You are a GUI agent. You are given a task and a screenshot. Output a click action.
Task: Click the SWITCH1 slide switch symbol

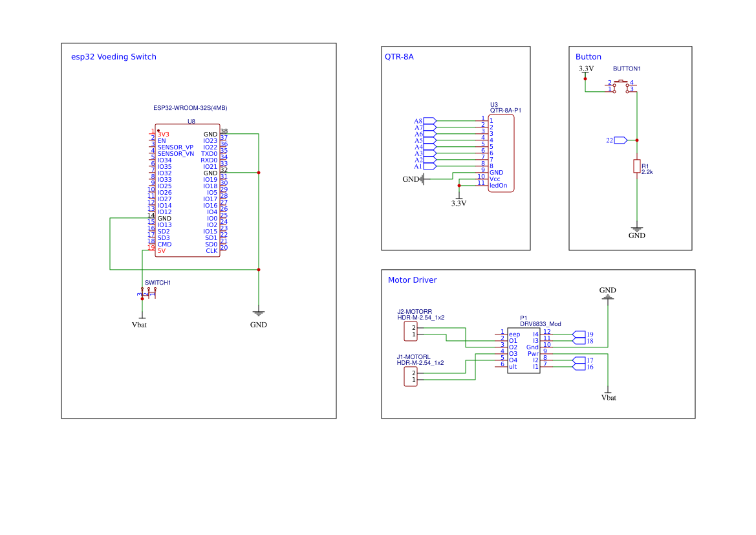[x=148, y=294]
